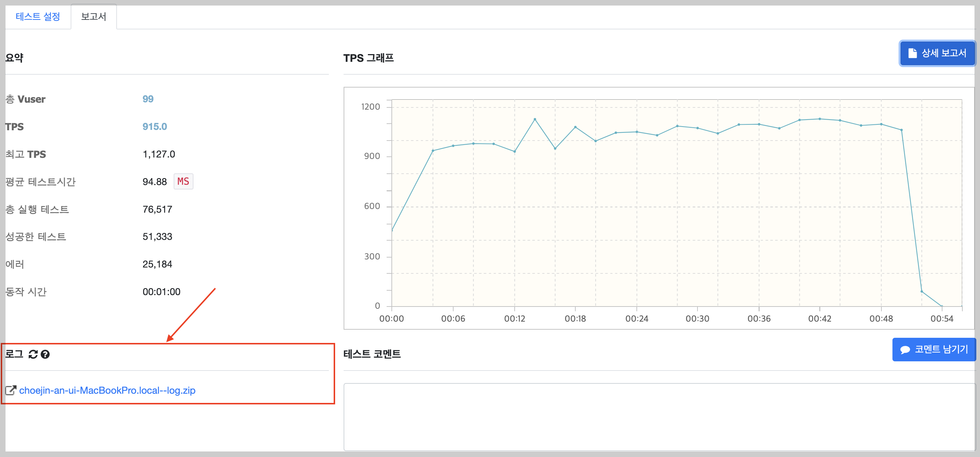Click the total Vuser value 99
980x457 pixels.
point(148,99)
